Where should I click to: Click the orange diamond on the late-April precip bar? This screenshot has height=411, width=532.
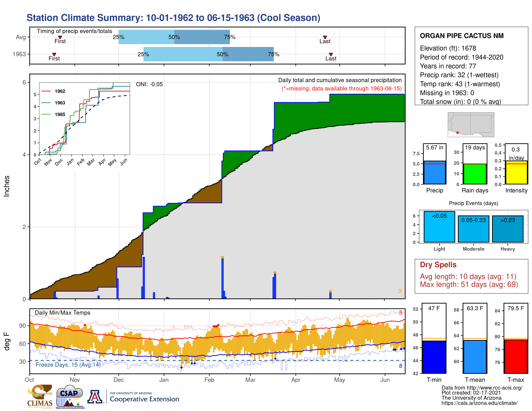(x=330, y=291)
